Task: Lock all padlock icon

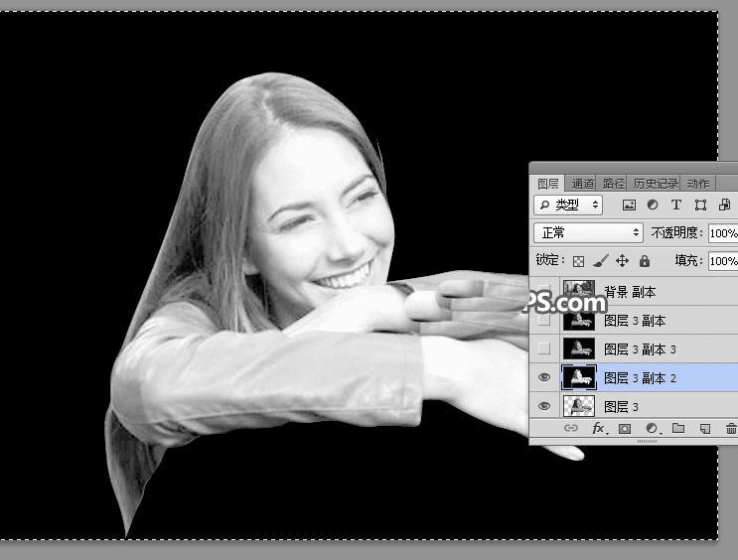Action: 645,261
